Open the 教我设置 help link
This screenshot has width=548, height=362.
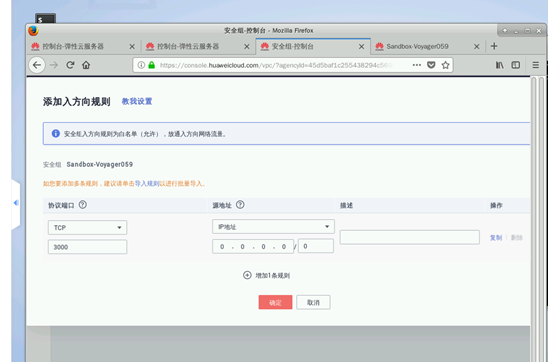point(137,102)
